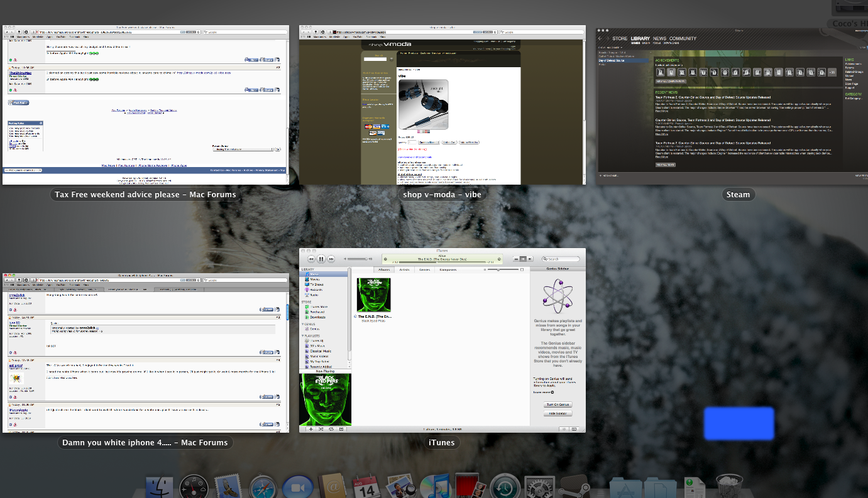Toggle artwork viewer button in iTunes

[x=341, y=429]
